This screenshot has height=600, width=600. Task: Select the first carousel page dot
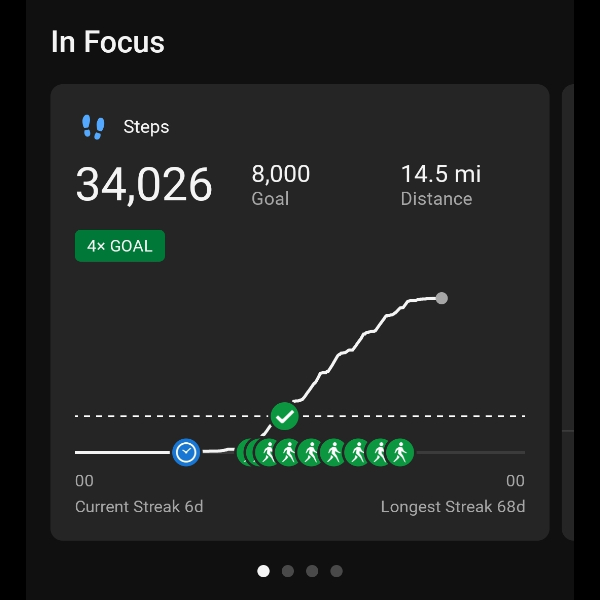pyautogui.click(x=264, y=571)
